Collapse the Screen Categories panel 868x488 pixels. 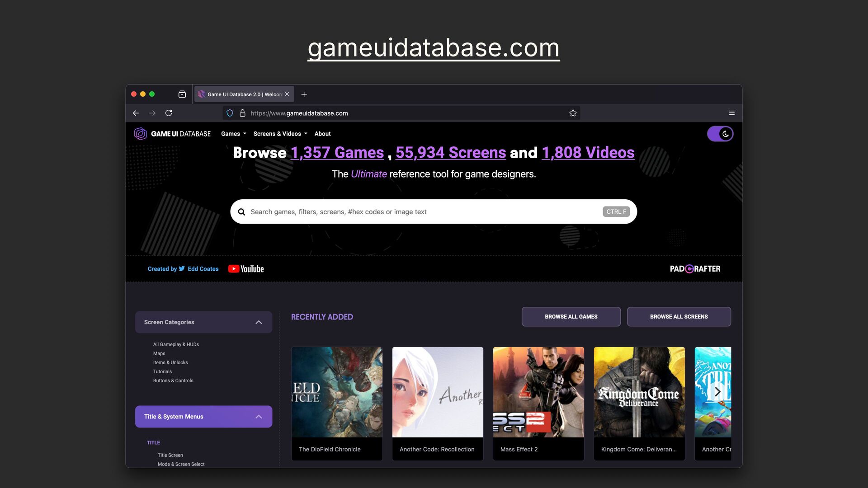coord(259,322)
